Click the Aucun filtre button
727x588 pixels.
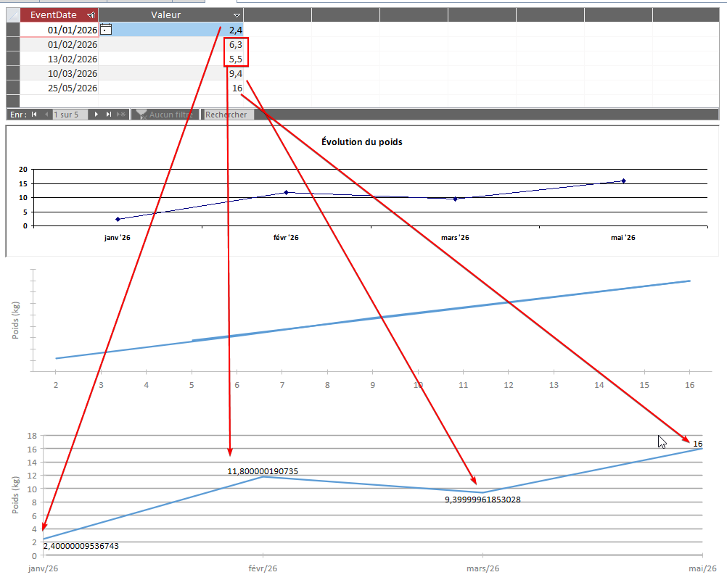[x=165, y=115]
